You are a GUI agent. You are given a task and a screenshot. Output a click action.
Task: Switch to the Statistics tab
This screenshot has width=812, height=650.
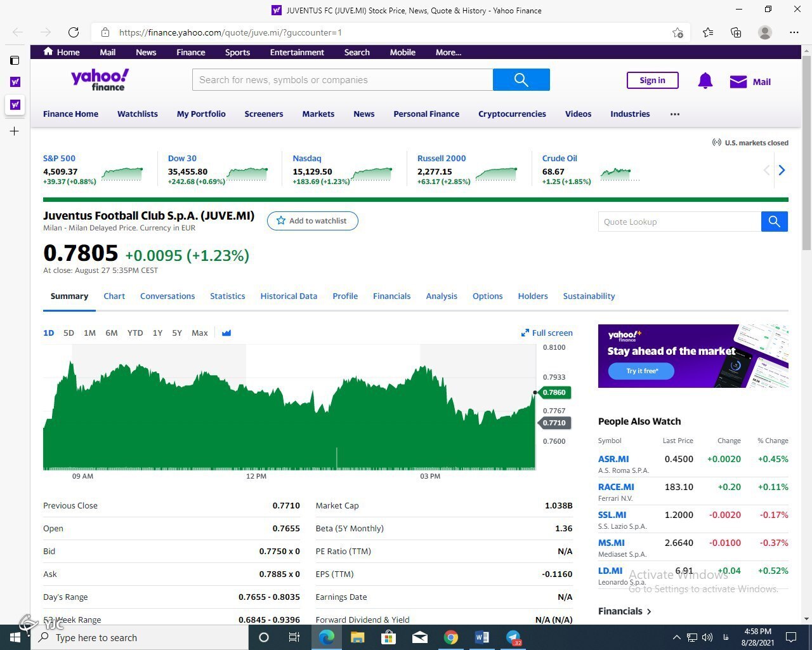(228, 296)
